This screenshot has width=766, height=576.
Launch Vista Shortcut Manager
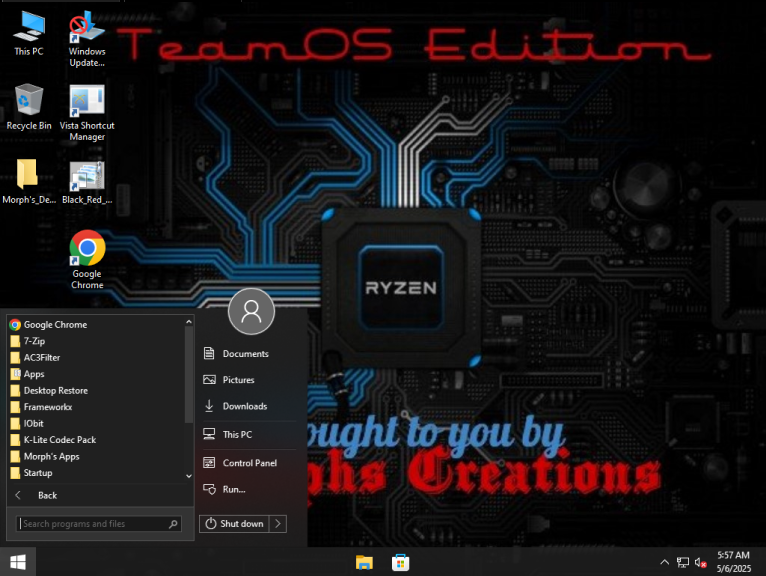tap(87, 113)
